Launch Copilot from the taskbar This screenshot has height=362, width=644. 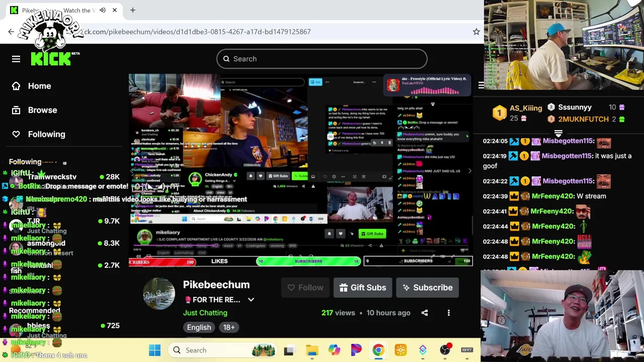pos(334,350)
